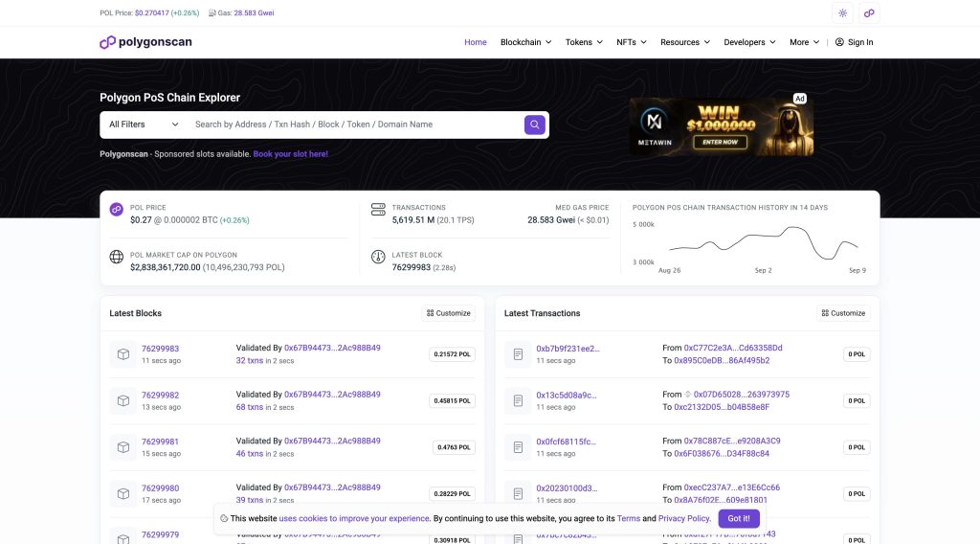The height and width of the screenshot is (544, 980).
Task: Follow the Book your slot here link
Action: click(x=290, y=154)
